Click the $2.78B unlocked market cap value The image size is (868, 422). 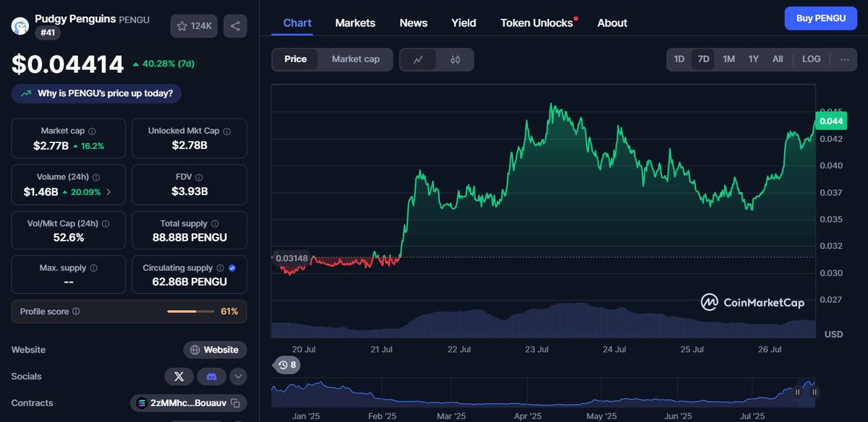pos(190,145)
